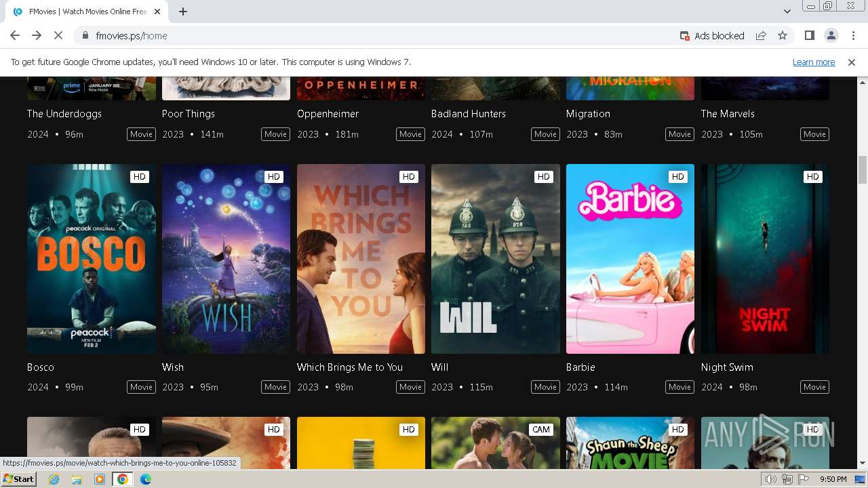This screenshot has width=868, height=488.
Task: Click the HD badge on Barbie
Action: [x=678, y=177]
